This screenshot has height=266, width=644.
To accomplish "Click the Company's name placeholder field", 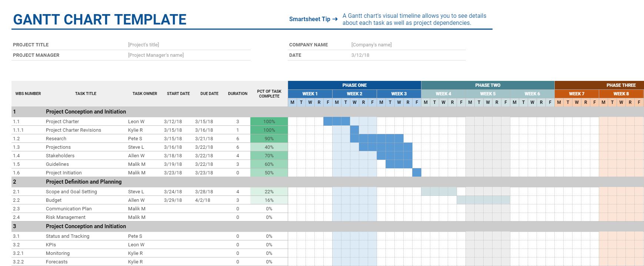I will click(371, 45).
